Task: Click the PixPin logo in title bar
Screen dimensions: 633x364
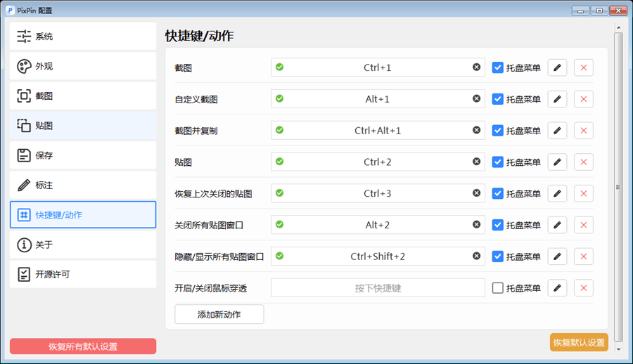Action: pyautogui.click(x=10, y=10)
